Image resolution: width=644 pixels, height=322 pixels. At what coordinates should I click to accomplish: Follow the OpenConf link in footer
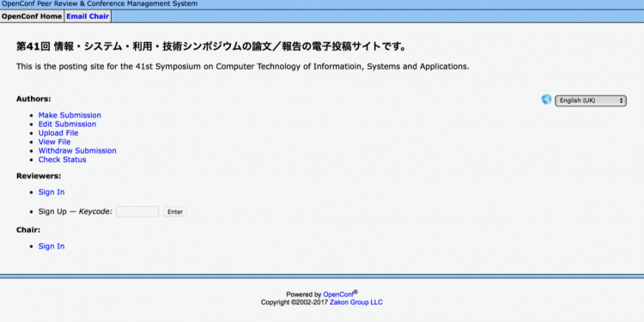pos(338,295)
